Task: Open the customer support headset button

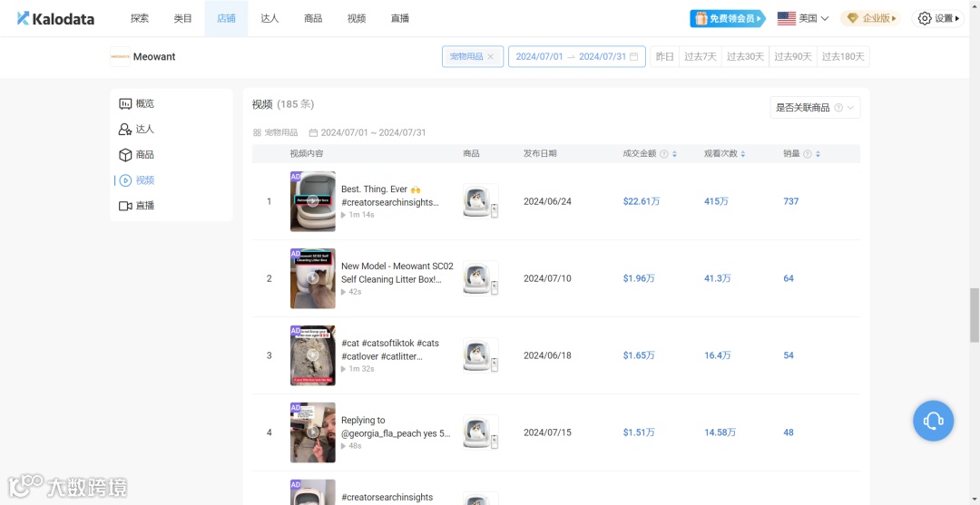Action: click(x=933, y=421)
